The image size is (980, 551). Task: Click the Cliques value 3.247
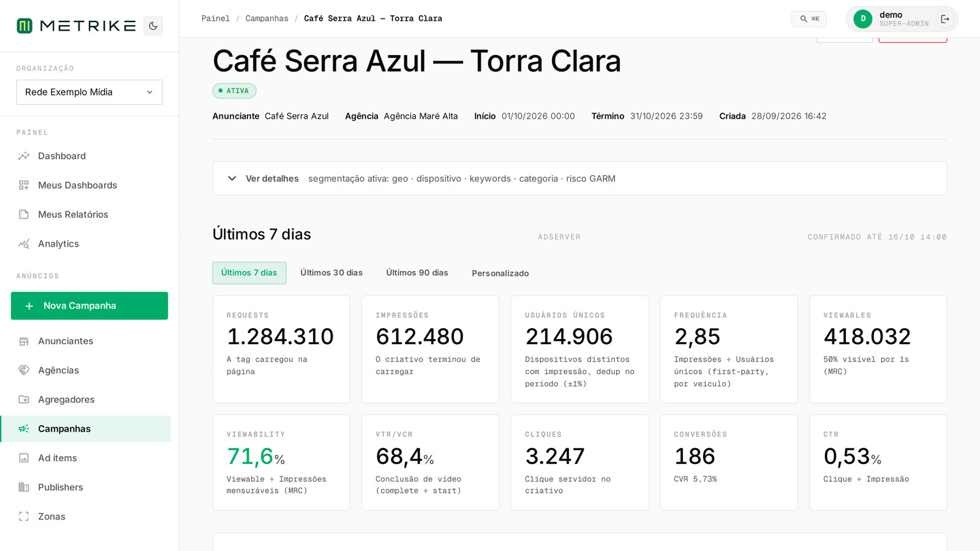point(555,457)
